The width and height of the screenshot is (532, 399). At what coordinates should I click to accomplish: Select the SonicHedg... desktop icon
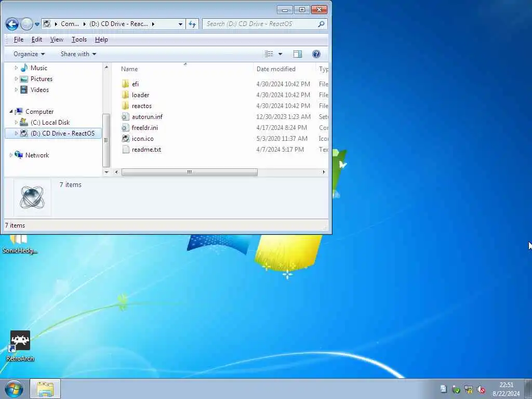tap(20, 245)
